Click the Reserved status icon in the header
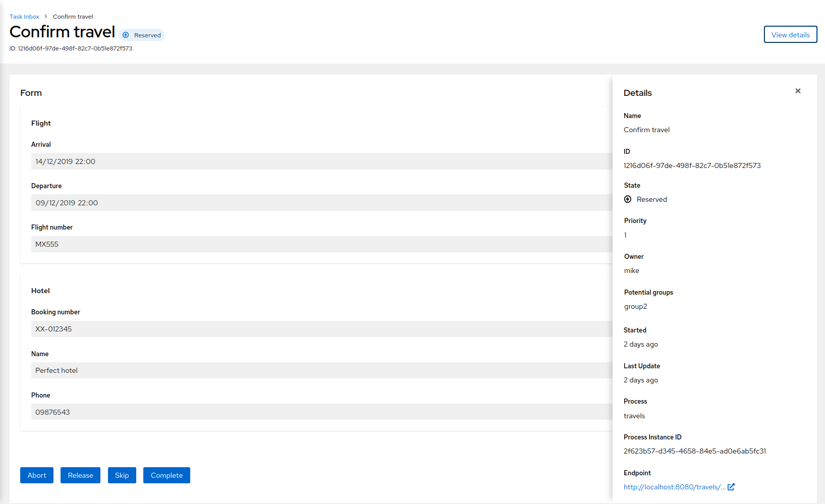 tap(126, 35)
